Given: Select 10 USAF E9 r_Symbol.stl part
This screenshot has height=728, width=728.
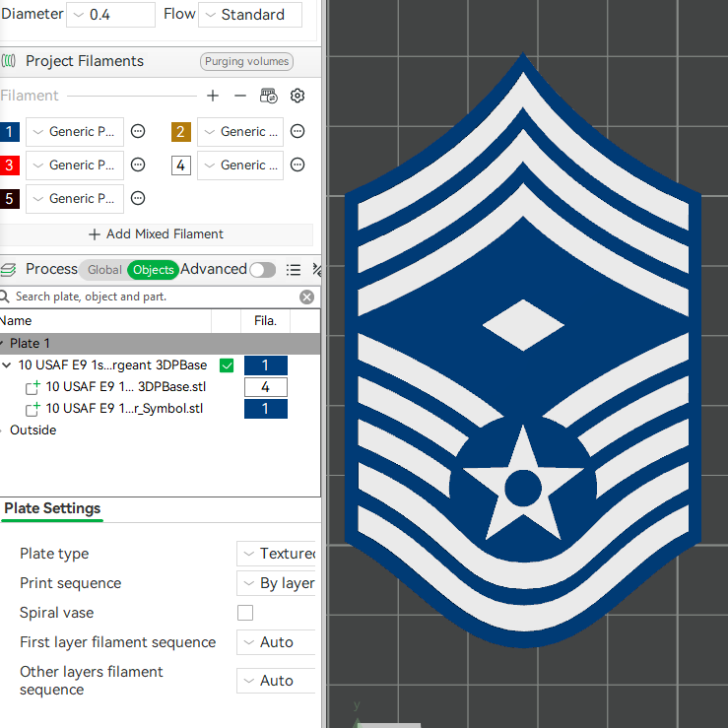Looking at the screenshot, I should 124,409.
